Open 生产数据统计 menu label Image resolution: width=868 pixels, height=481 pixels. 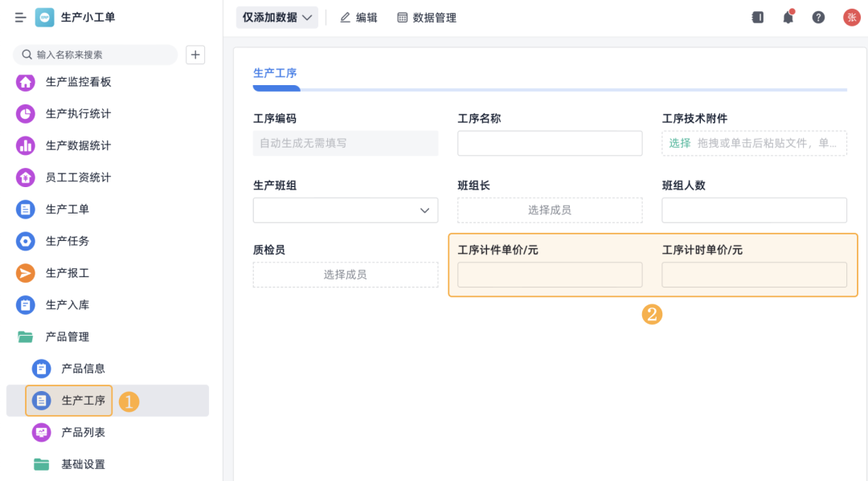(x=79, y=145)
